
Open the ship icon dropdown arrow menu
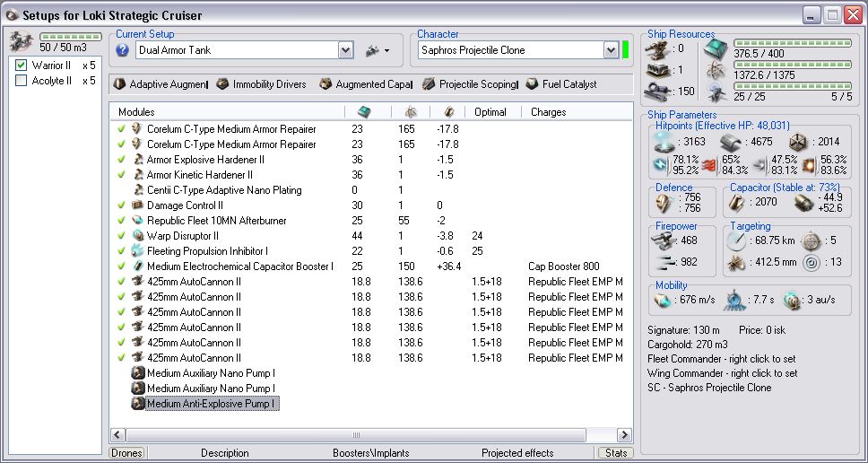click(x=386, y=51)
